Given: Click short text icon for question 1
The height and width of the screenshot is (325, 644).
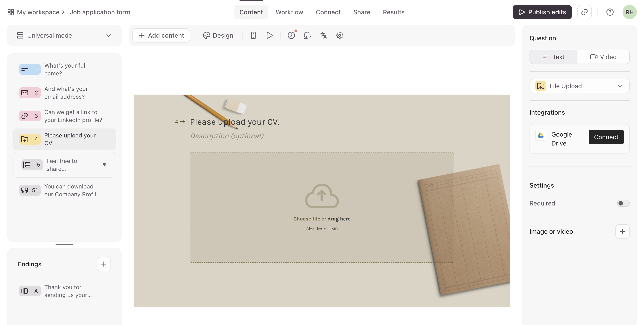Looking at the screenshot, I should click(x=25, y=69).
